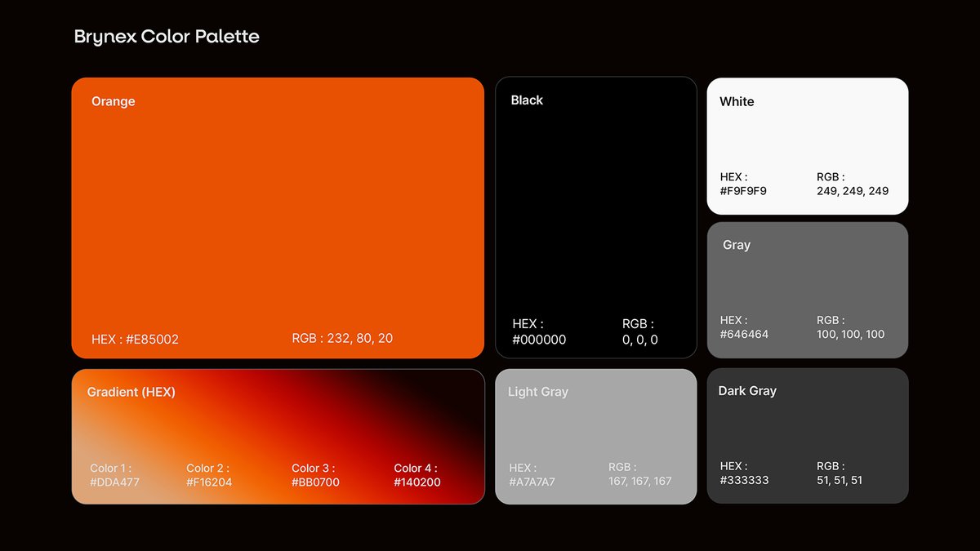Click the Gray card label

tap(737, 245)
